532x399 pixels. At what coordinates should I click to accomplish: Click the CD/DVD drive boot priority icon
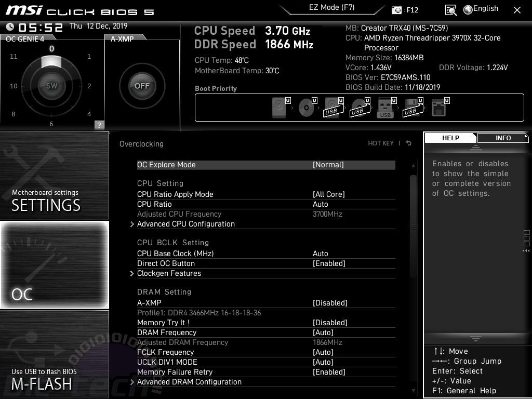tap(307, 107)
